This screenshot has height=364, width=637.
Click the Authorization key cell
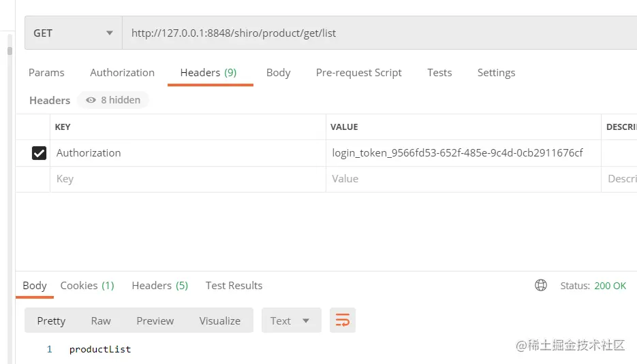pos(187,153)
